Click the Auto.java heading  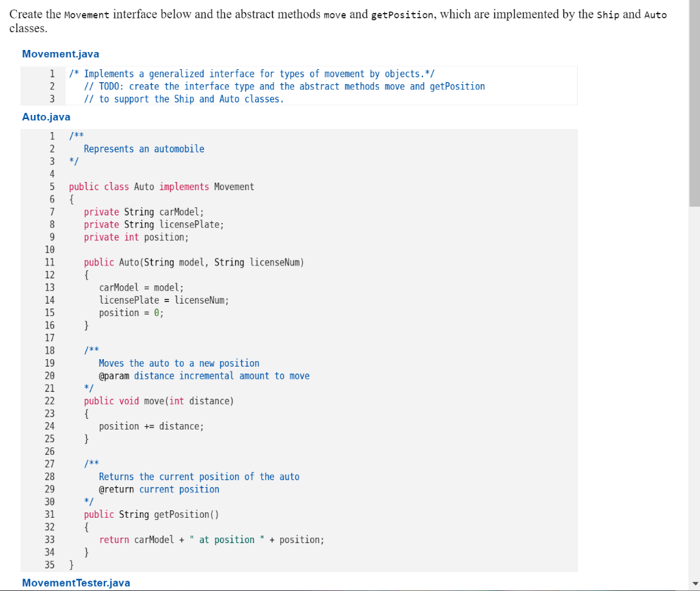(45, 116)
